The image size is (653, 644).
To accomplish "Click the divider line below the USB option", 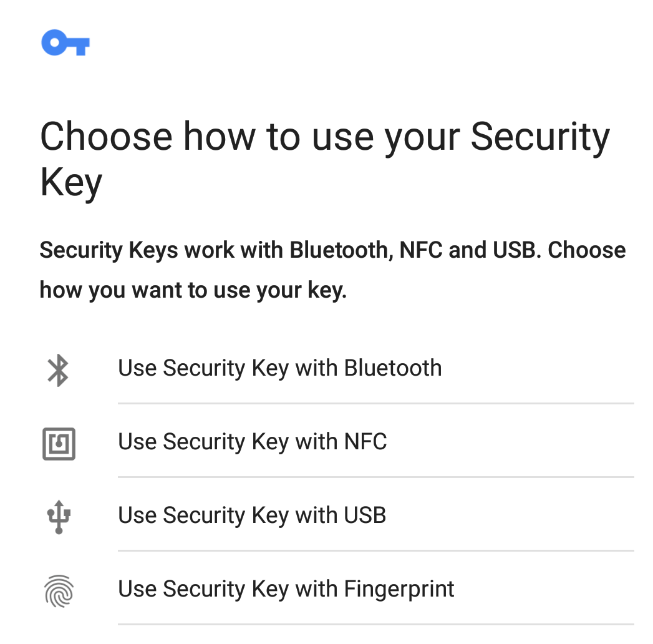I will click(375, 551).
